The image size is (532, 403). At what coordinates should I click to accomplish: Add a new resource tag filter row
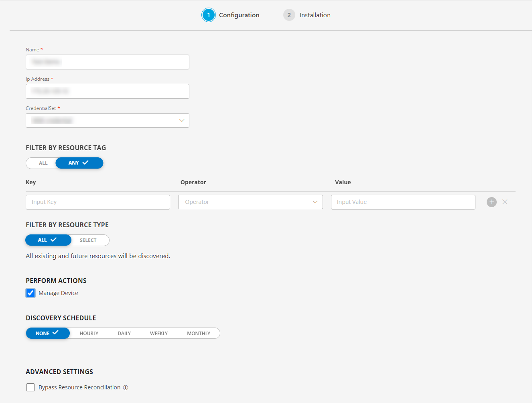[x=491, y=202]
